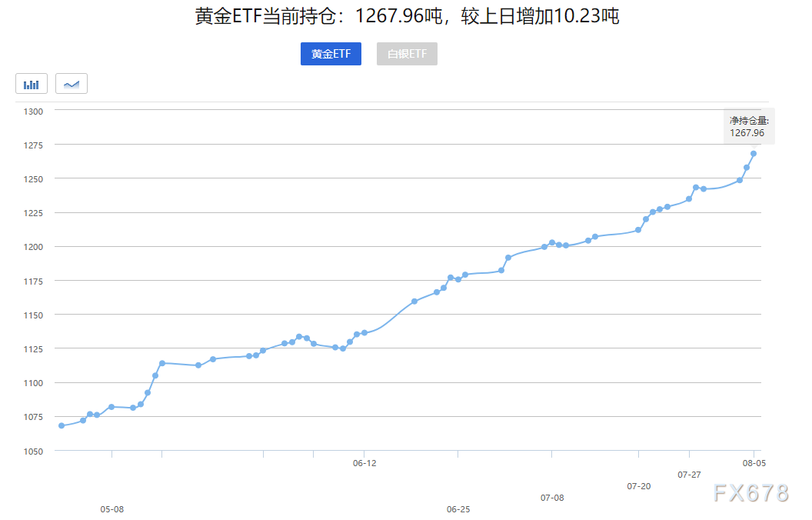812x520 pixels.
Task: Open the 白银ETF tab
Action: (407, 55)
